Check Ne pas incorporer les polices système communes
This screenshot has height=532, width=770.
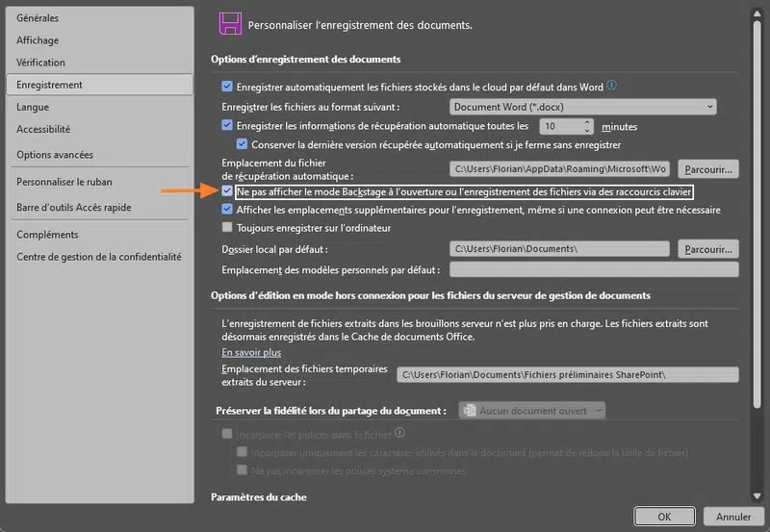click(x=242, y=469)
